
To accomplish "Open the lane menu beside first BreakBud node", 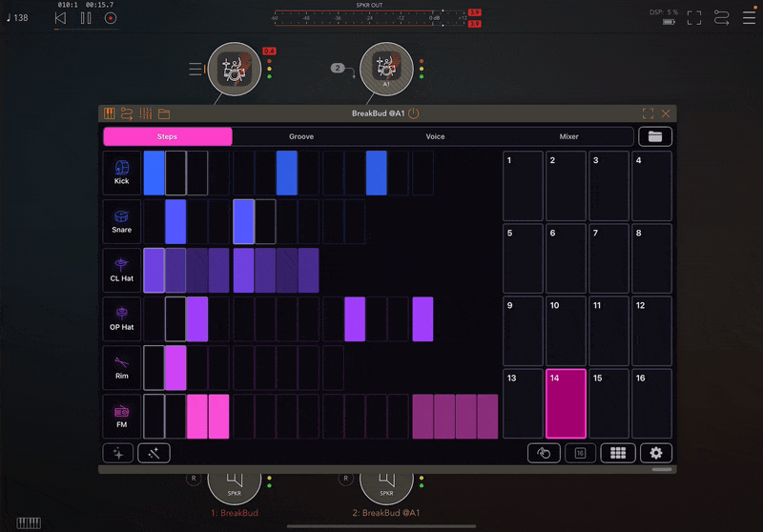I will click(196, 69).
